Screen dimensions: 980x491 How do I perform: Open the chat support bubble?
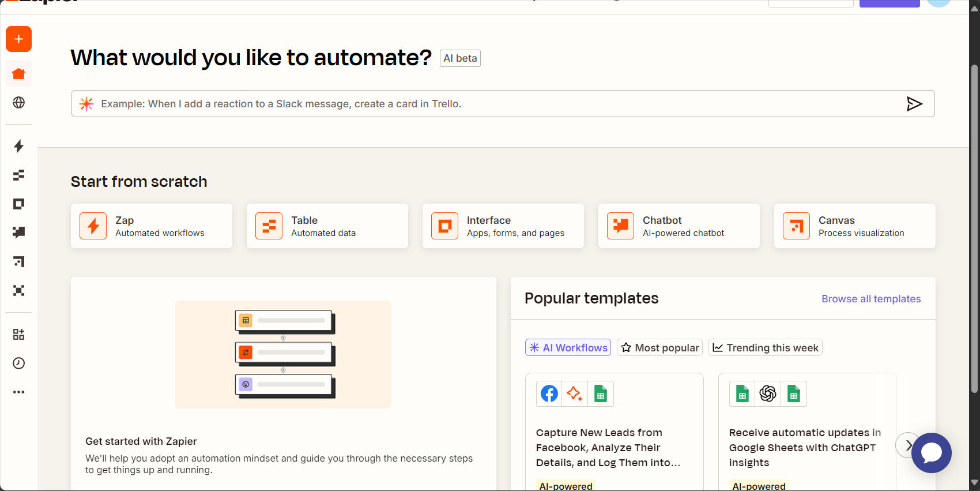pos(932,453)
